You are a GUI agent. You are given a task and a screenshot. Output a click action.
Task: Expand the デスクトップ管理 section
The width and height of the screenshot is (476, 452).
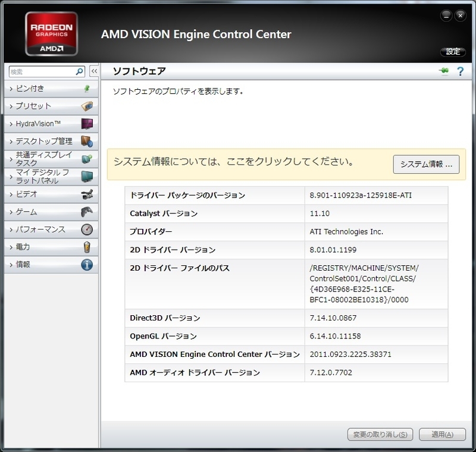click(51, 142)
